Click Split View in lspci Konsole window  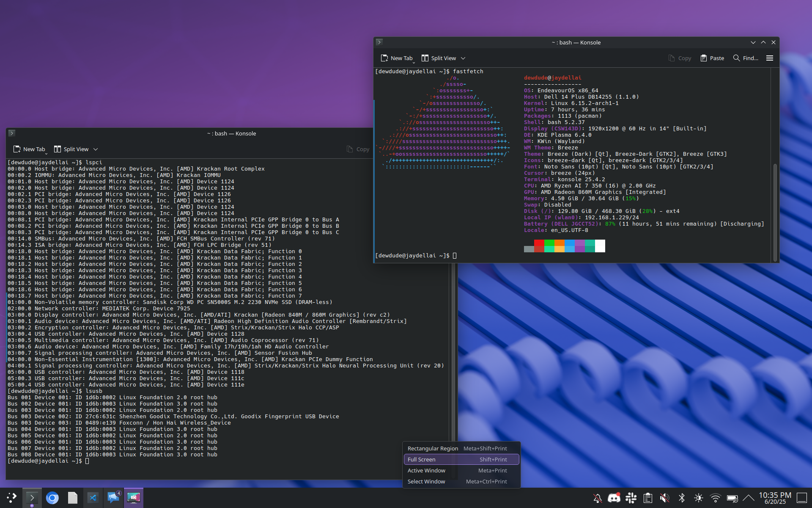[71, 149]
